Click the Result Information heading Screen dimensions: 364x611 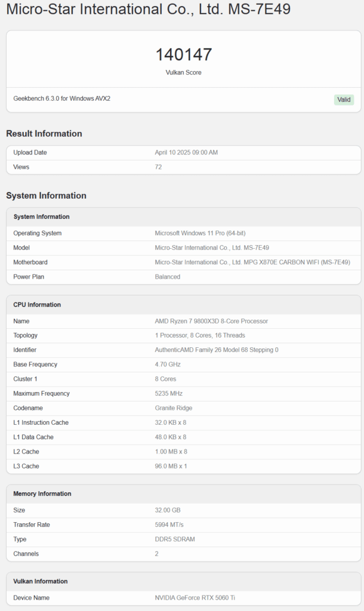(44, 134)
